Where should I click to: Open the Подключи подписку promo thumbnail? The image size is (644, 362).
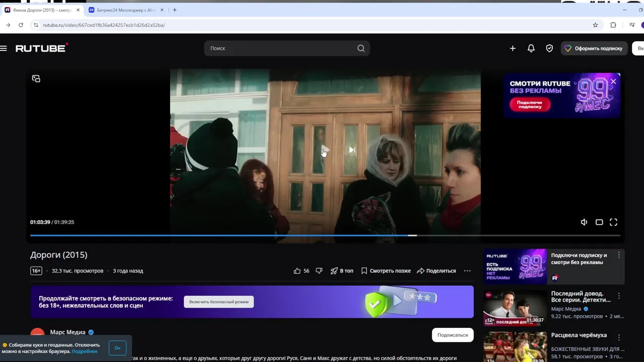[515, 266]
